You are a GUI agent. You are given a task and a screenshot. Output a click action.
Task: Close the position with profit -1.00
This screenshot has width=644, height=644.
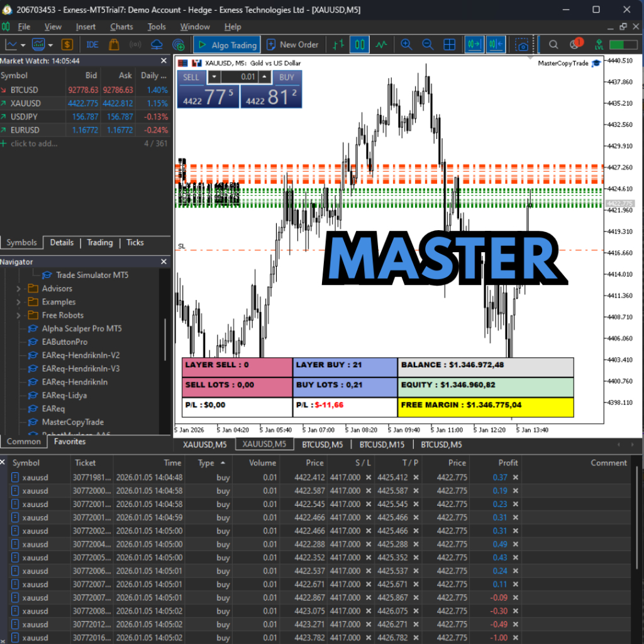pos(516,638)
